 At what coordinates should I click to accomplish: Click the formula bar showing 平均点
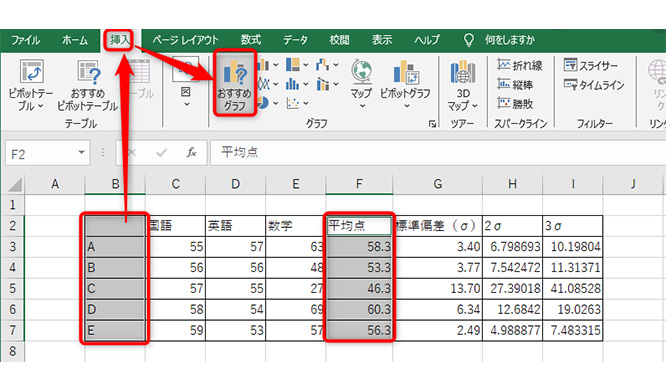point(438,153)
